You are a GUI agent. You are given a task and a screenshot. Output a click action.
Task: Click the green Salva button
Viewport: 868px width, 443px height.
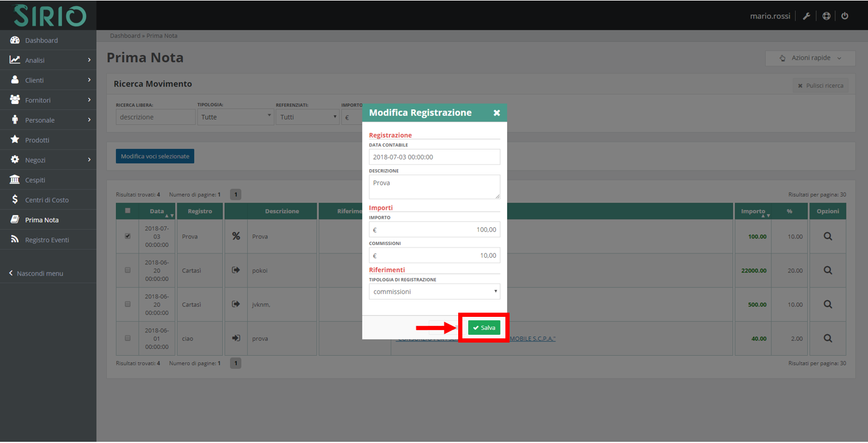click(484, 328)
